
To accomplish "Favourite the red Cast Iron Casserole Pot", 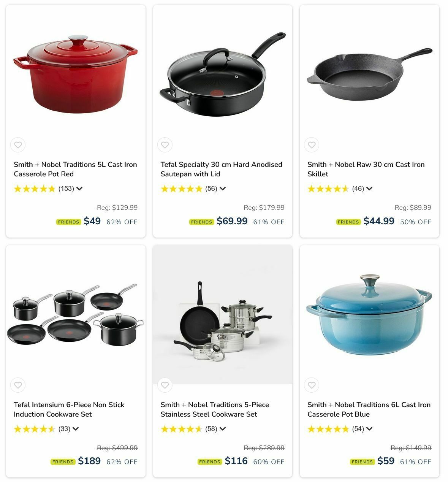I will tap(18, 145).
